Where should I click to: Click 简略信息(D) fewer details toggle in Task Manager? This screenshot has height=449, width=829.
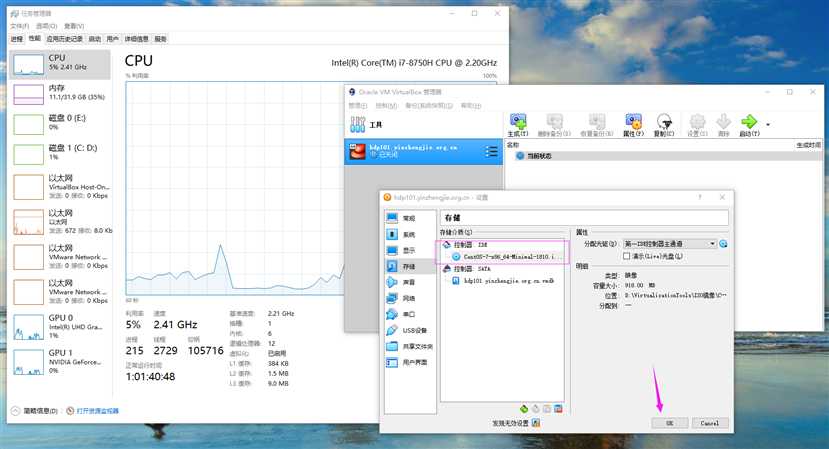(x=35, y=411)
